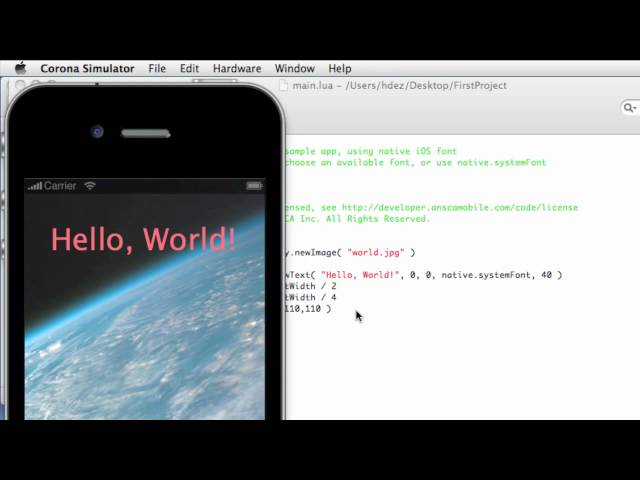Click the "Hello, World!" string in code
The image size is (640, 480).
(360, 275)
